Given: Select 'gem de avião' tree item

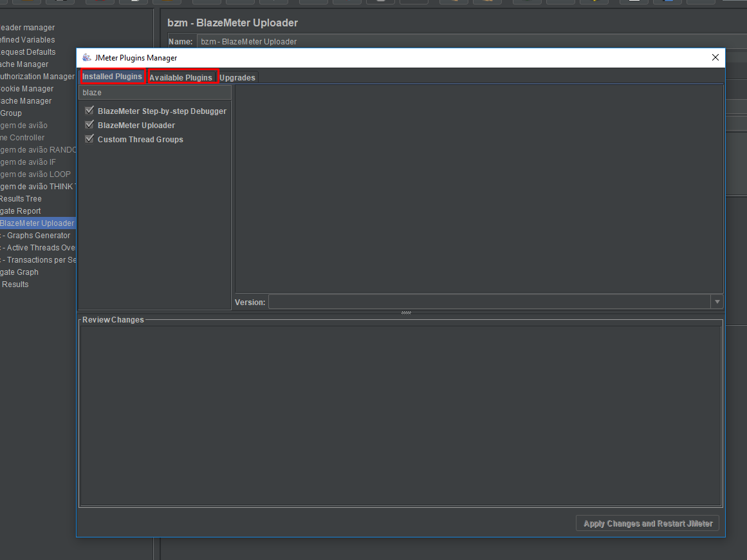Looking at the screenshot, I should click(24, 126).
